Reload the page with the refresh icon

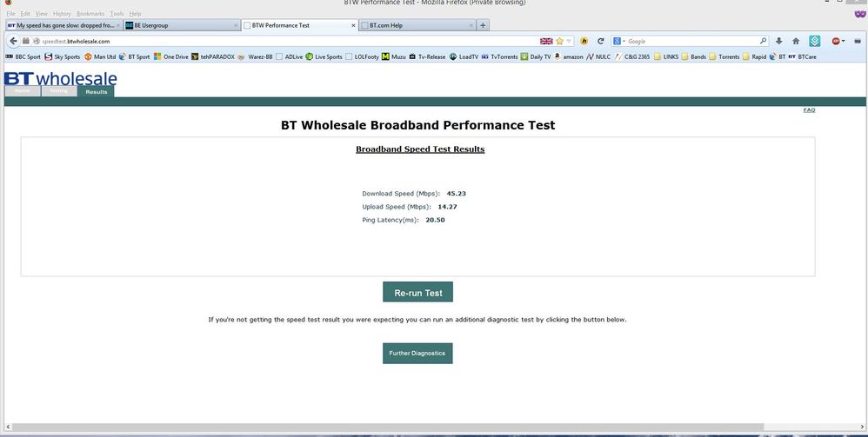click(601, 41)
